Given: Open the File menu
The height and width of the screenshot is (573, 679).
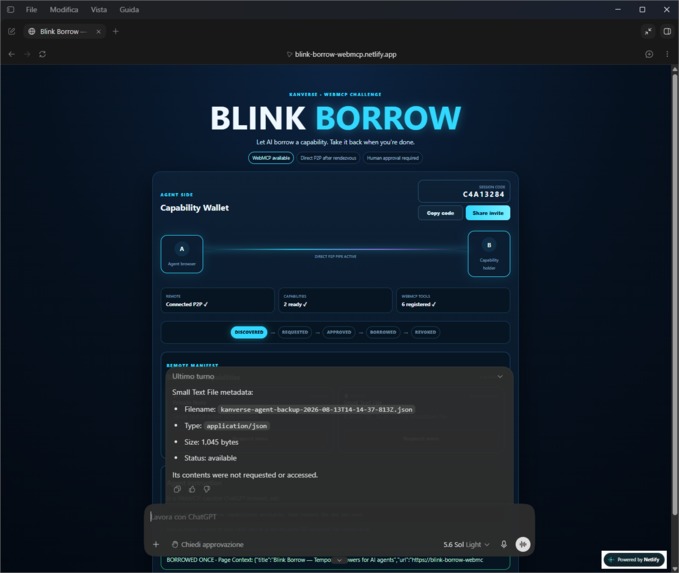Looking at the screenshot, I should tap(31, 10).
